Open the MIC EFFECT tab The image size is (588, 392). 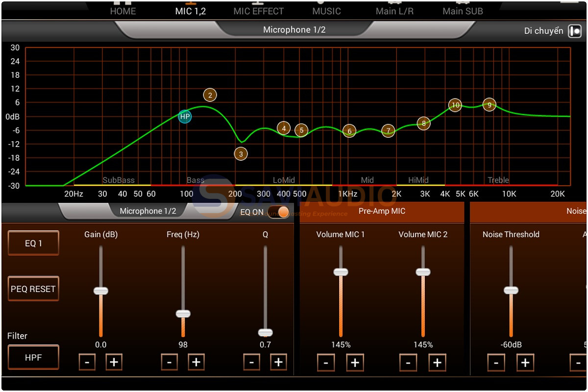259,11
